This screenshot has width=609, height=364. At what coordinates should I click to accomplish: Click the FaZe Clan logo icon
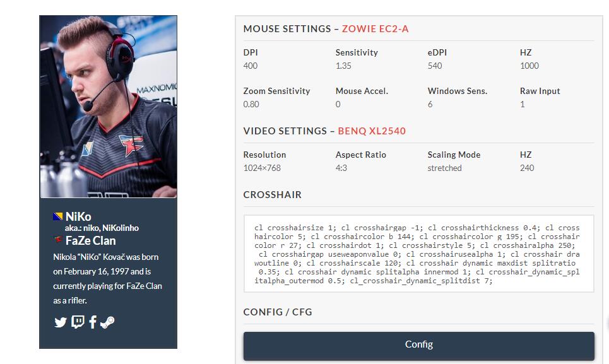(x=58, y=240)
